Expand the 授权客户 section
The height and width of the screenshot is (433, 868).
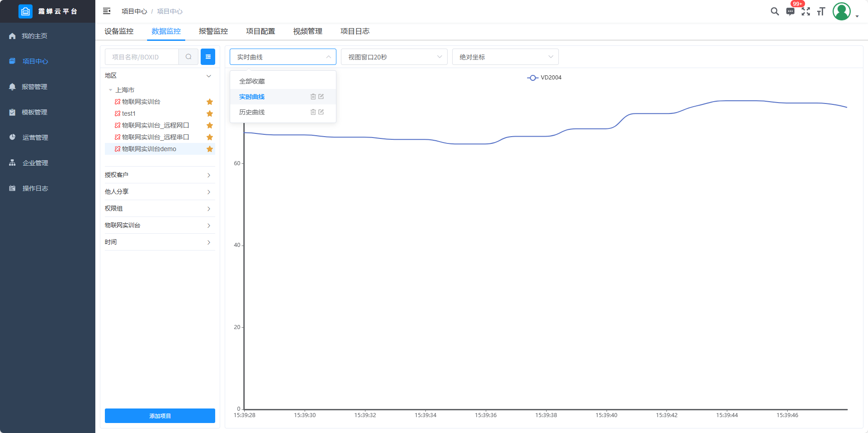pos(160,175)
